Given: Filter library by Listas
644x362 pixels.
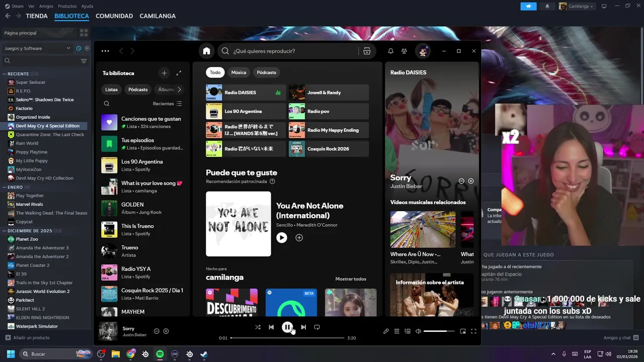Looking at the screenshot, I should 112,89.
